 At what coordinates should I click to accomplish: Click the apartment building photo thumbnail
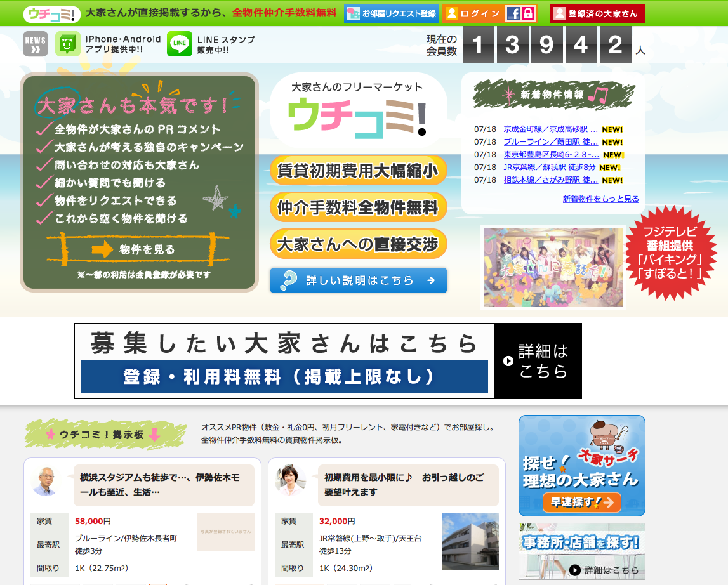tap(470, 541)
